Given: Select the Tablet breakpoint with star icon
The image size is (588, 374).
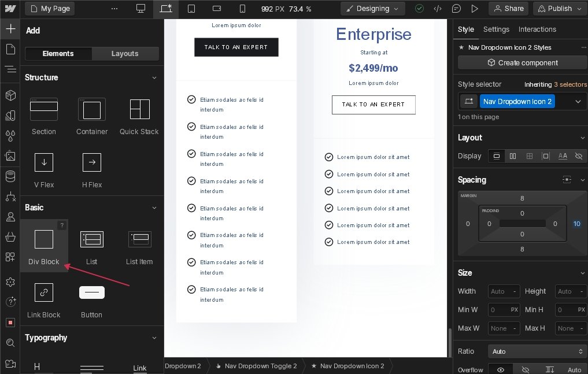Looking at the screenshot, I should coord(166,9).
